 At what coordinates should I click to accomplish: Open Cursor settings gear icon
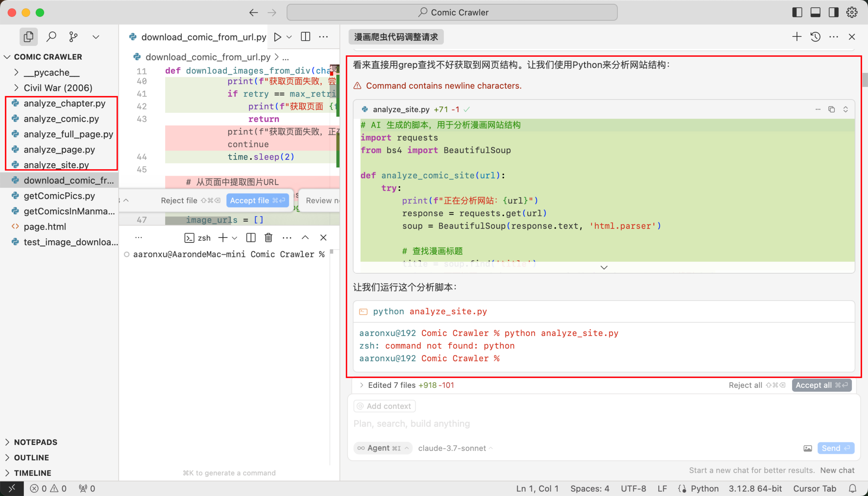coord(852,13)
